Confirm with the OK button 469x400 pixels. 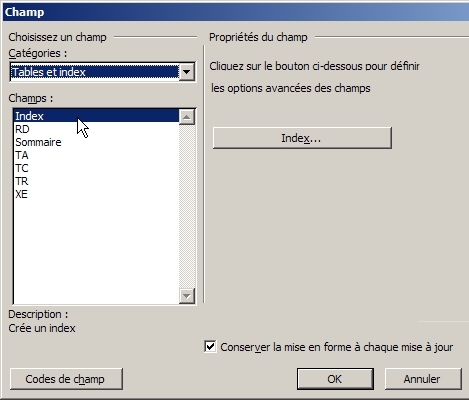[335, 379]
